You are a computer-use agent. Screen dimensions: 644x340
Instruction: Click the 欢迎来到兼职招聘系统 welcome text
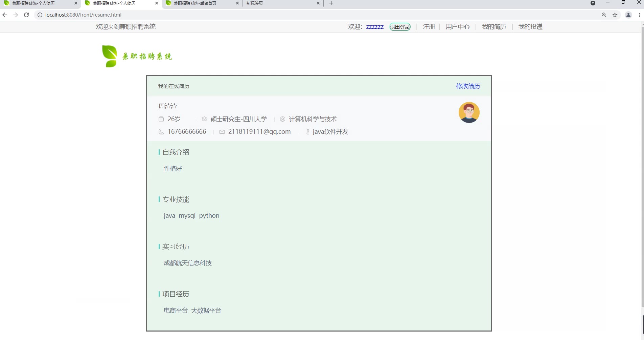click(x=125, y=27)
